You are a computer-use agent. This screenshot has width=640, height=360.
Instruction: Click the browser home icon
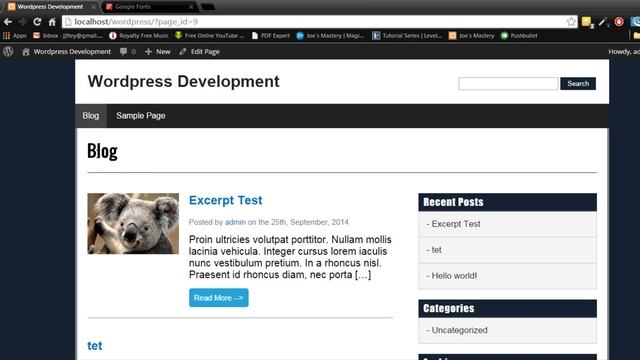pyautogui.click(x=52, y=22)
